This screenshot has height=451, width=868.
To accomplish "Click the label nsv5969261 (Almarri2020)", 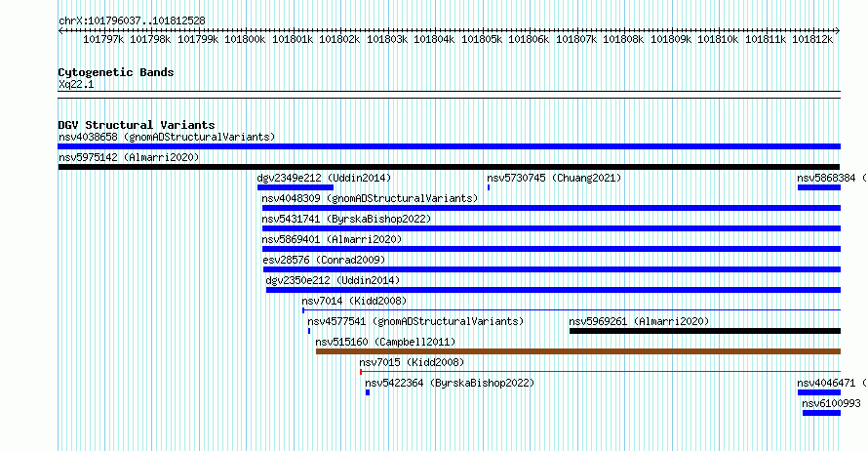I will (640, 321).
